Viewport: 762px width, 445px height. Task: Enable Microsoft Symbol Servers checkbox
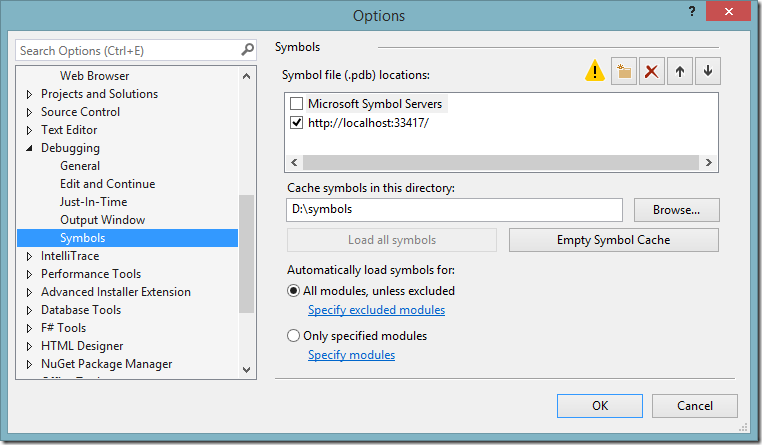click(x=296, y=104)
